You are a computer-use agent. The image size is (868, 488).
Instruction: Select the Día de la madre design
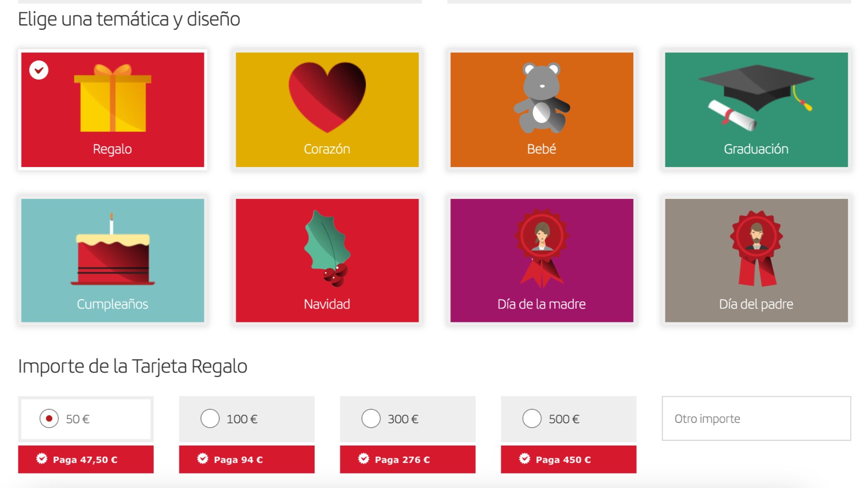click(x=542, y=260)
